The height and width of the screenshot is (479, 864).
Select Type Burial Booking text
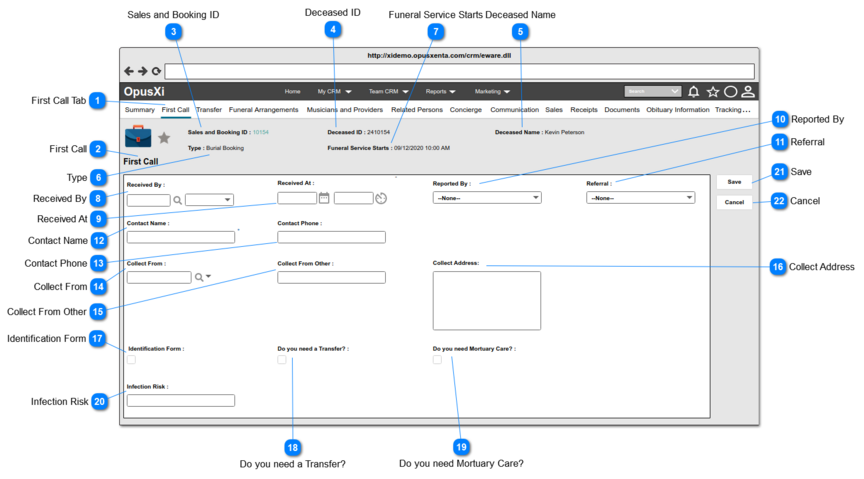pos(225,148)
